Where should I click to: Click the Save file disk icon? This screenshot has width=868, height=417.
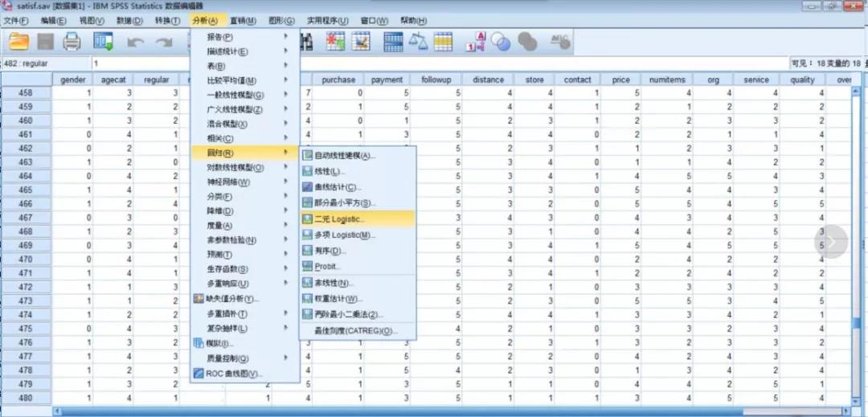point(45,42)
